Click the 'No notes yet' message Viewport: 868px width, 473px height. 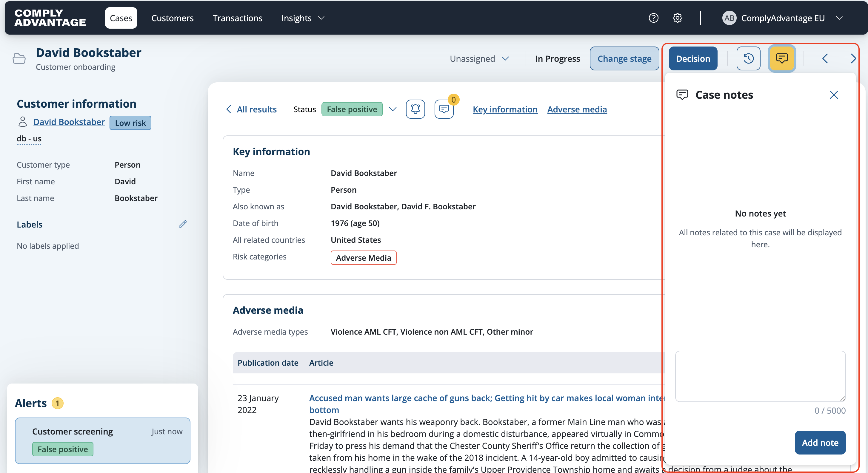(760, 214)
